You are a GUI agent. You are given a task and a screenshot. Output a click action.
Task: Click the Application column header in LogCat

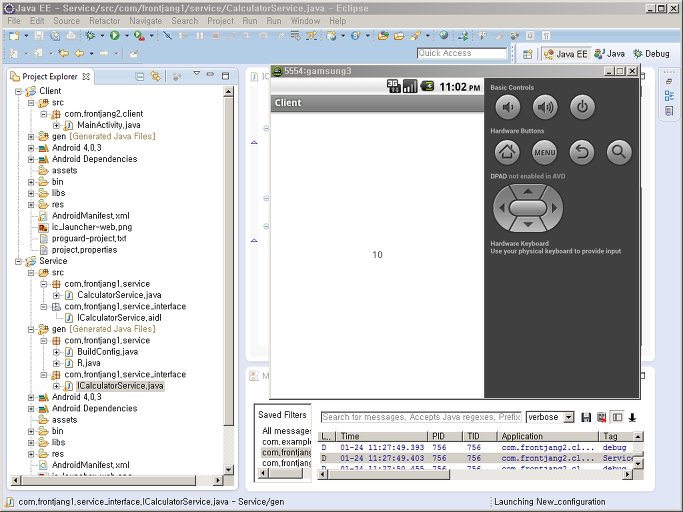548,436
